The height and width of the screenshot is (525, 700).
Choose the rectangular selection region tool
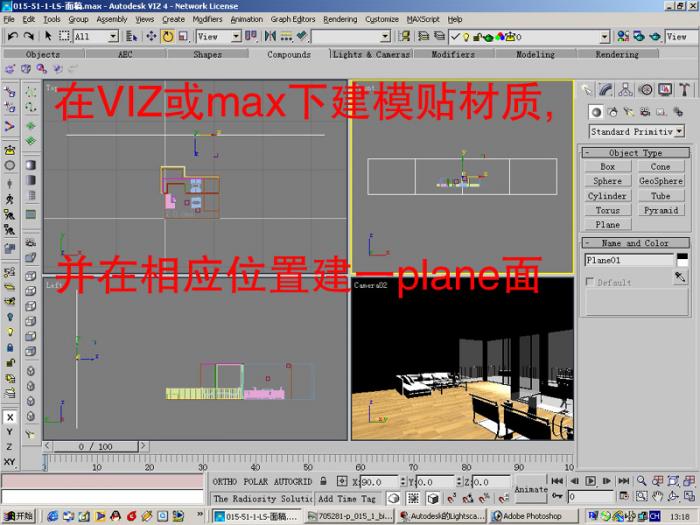tap(64, 36)
